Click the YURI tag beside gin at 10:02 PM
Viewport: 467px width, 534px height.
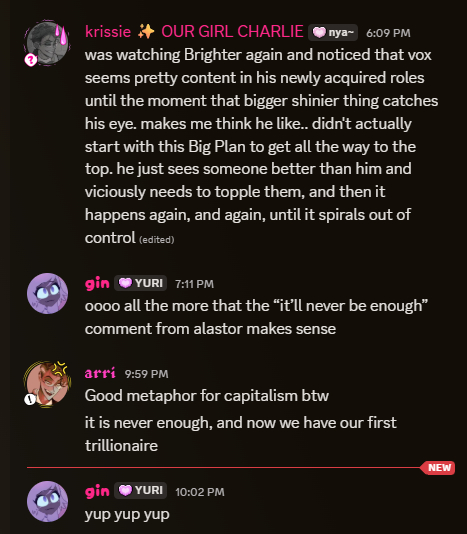tap(140, 490)
